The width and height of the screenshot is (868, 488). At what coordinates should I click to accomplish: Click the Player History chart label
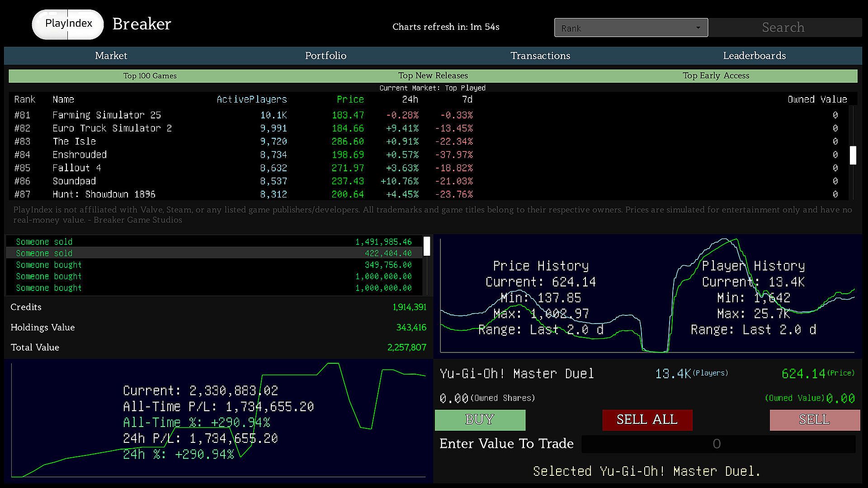(753, 266)
